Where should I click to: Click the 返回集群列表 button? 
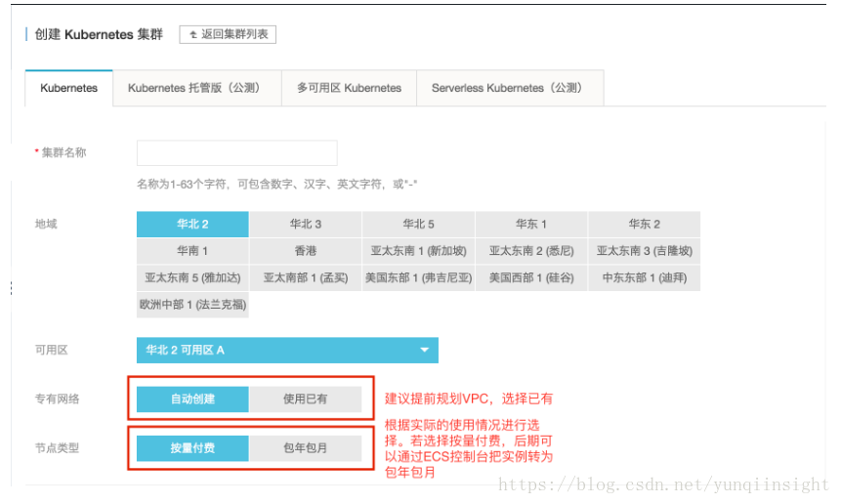pyautogui.click(x=228, y=34)
